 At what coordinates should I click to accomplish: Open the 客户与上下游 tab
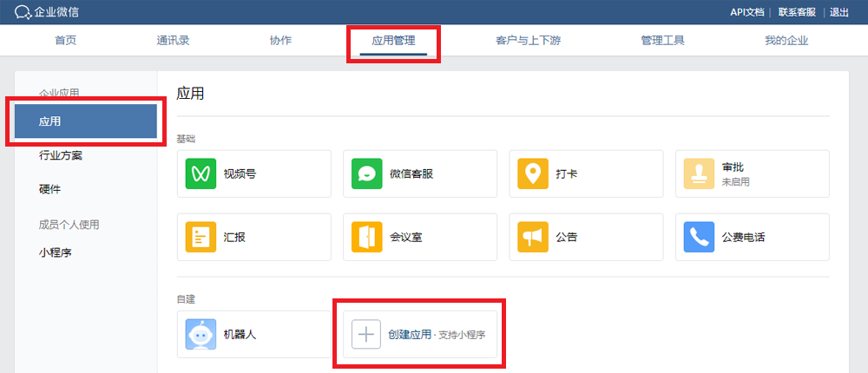(528, 41)
